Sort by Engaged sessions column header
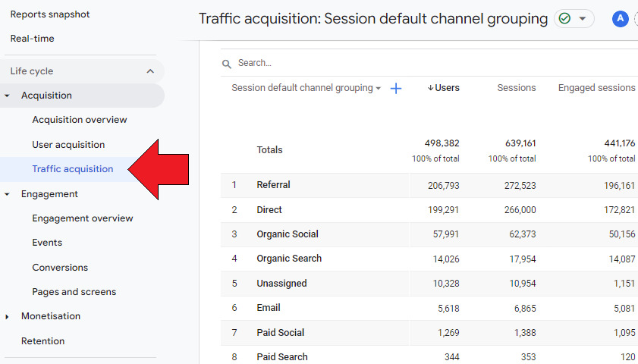 pos(596,88)
